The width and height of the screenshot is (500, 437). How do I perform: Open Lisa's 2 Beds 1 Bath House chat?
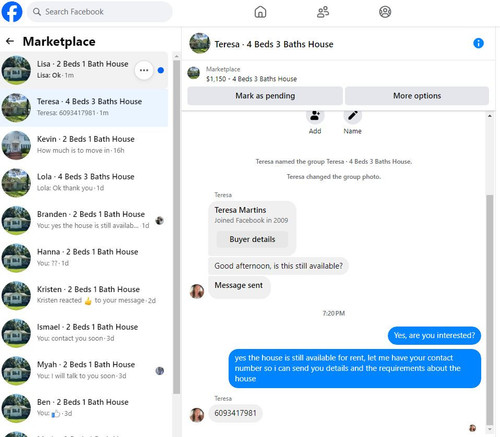pyautogui.click(x=84, y=70)
